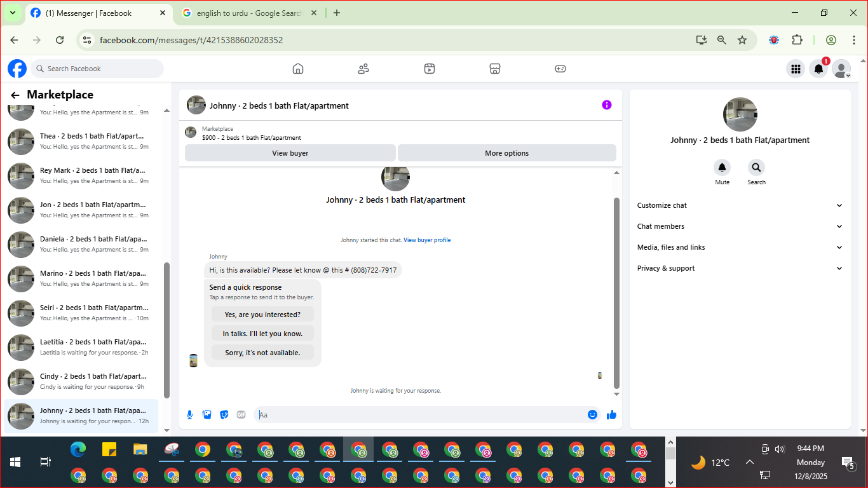Send a voice clip with microphone icon
Screen dimensions: 868x488
189,415
